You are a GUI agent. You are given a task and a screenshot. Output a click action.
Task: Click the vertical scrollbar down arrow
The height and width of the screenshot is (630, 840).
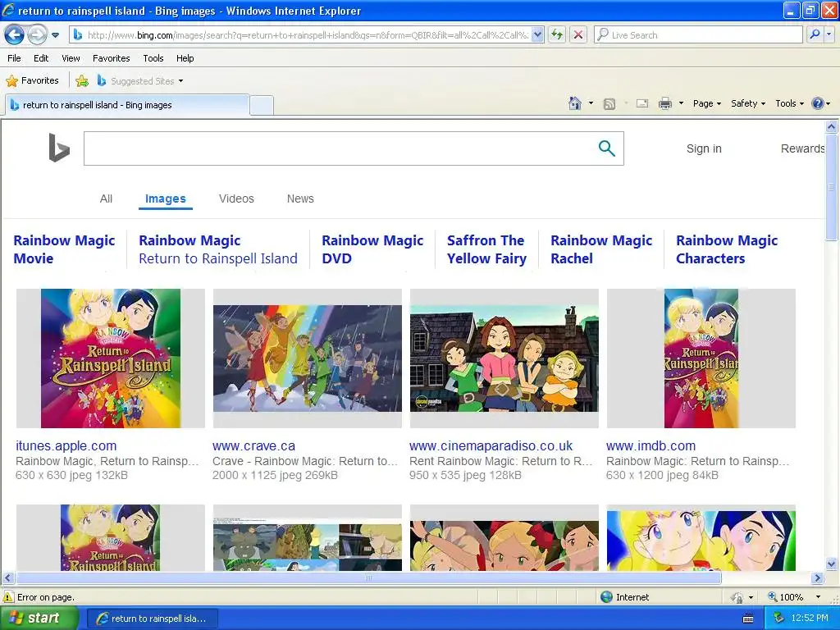click(x=832, y=564)
